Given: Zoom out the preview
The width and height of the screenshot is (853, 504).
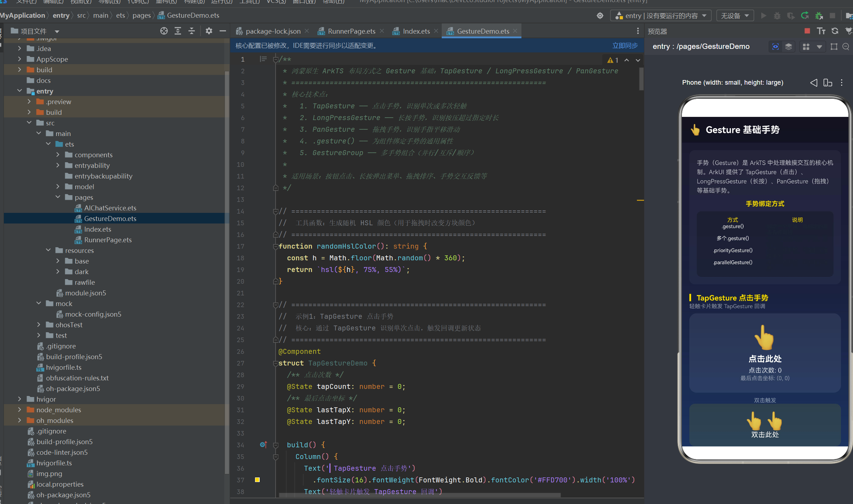Looking at the screenshot, I should pos(846,47).
